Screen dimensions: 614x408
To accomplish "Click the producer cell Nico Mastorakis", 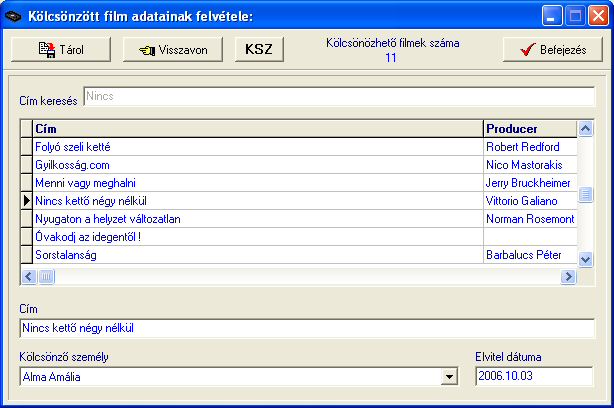I will (531, 165).
